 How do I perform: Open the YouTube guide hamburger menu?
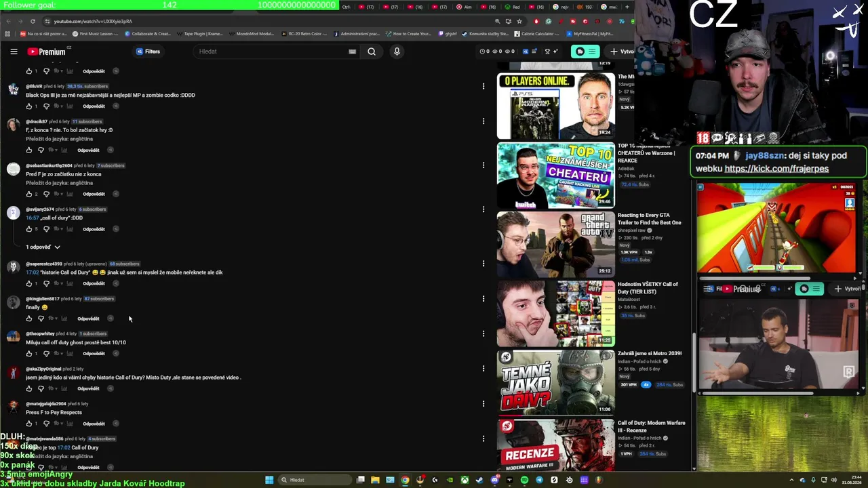14,52
